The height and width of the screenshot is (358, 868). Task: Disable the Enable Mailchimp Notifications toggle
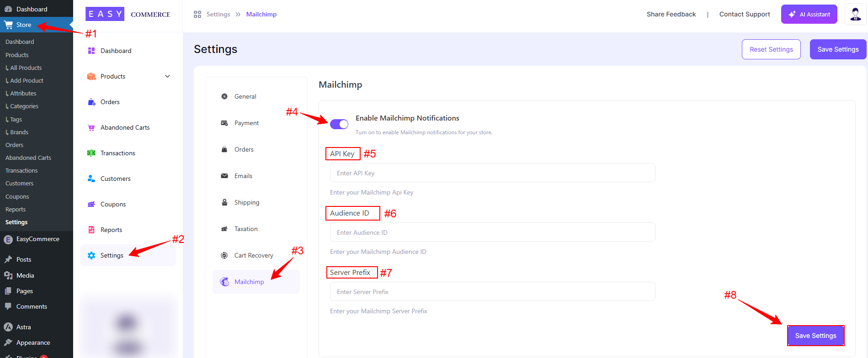[x=339, y=124]
